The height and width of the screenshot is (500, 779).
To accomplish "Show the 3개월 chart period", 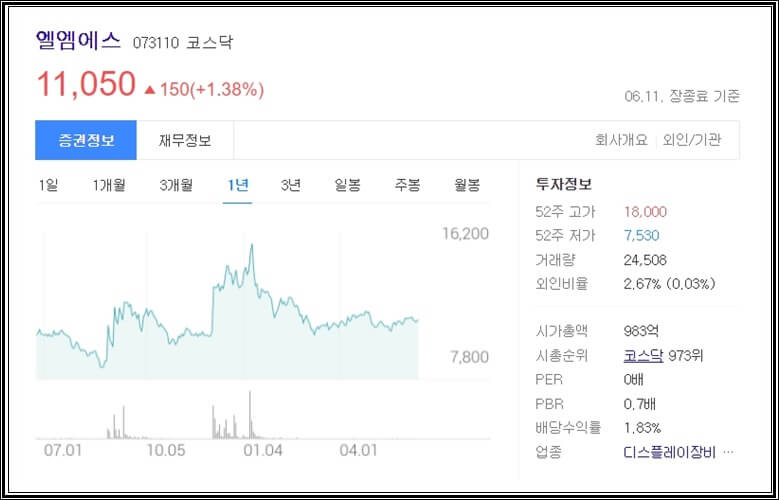I will pyautogui.click(x=176, y=185).
